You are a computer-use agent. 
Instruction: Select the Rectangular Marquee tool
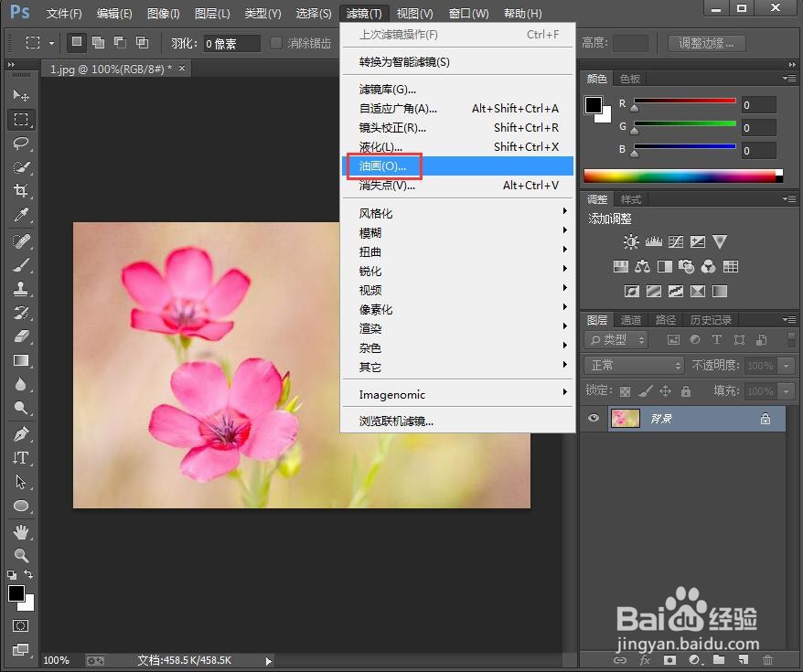point(20,119)
